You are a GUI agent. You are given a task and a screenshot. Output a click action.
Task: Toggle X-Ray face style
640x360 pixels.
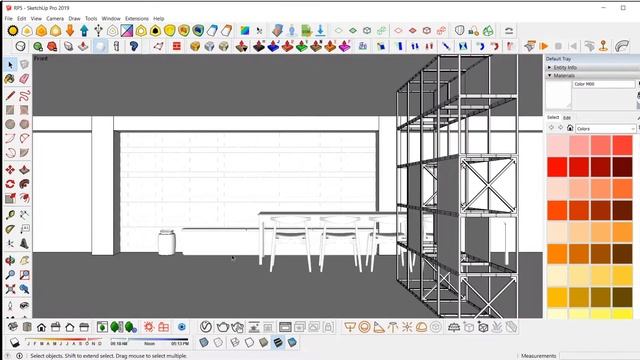tap(204, 342)
